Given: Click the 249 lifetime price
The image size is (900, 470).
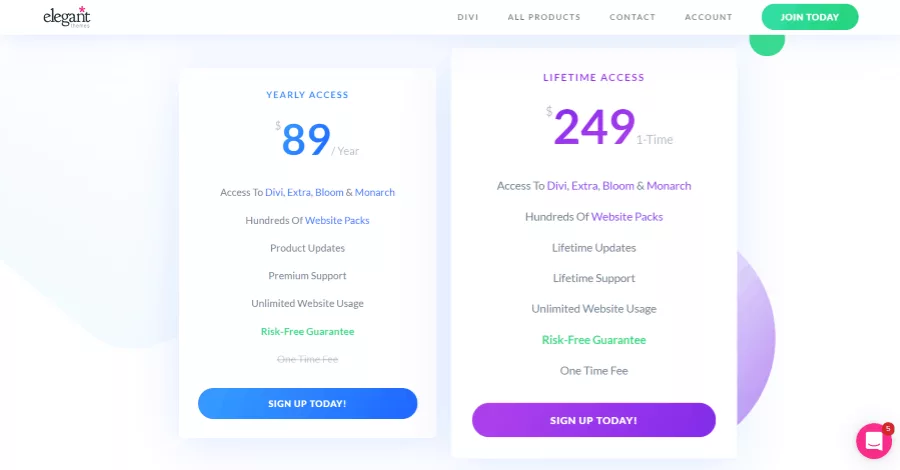Looking at the screenshot, I should [x=594, y=127].
